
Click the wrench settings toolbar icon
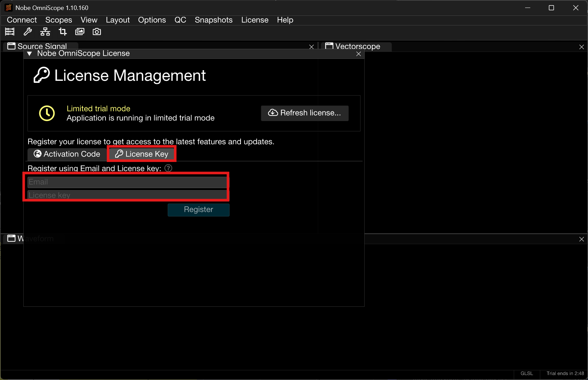point(27,32)
